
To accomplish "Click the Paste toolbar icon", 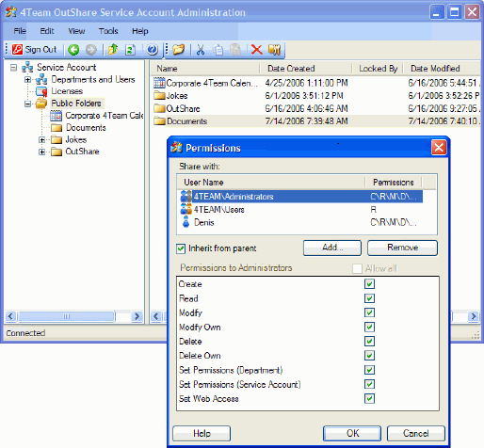I will (235, 50).
